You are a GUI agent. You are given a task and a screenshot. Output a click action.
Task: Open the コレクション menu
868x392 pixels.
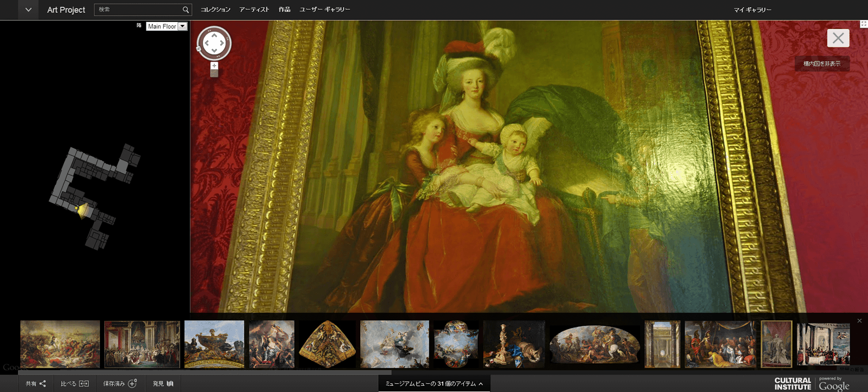[215, 10]
